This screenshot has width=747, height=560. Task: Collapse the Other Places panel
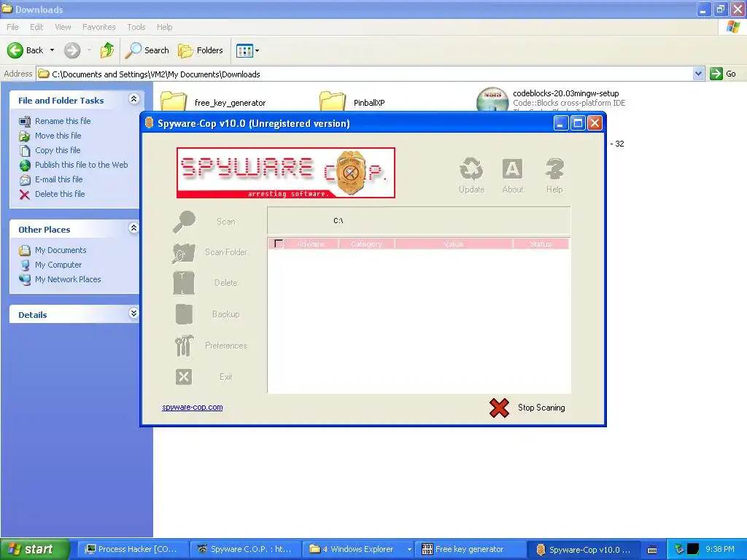134,228
